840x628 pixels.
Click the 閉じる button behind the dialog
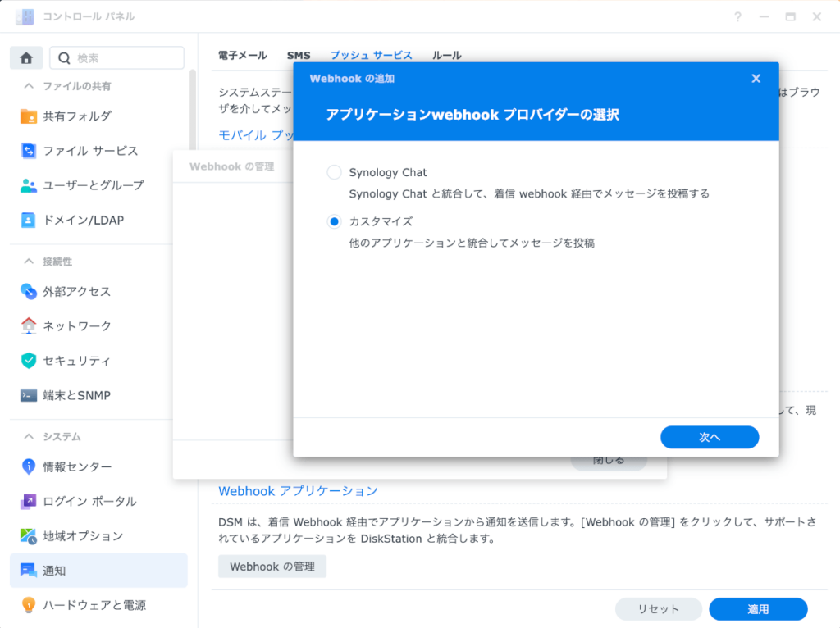(x=609, y=464)
